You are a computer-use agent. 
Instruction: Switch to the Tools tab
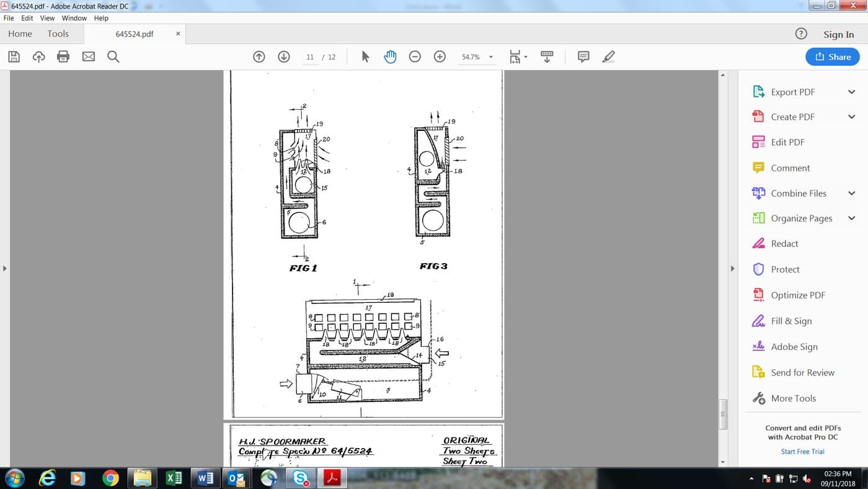pyautogui.click(x=58, y=34)
